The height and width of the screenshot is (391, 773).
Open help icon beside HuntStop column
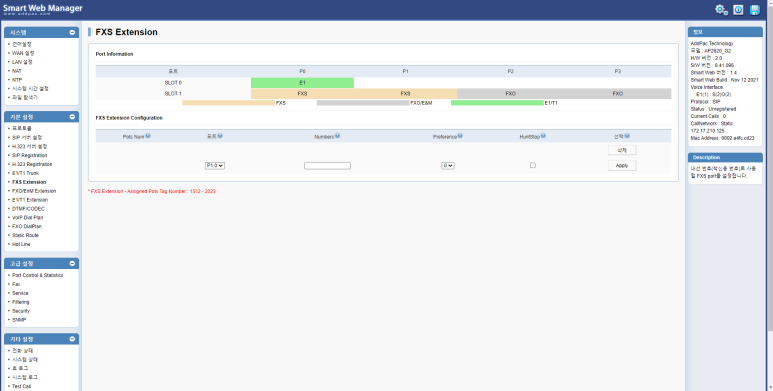click(543, 136)
